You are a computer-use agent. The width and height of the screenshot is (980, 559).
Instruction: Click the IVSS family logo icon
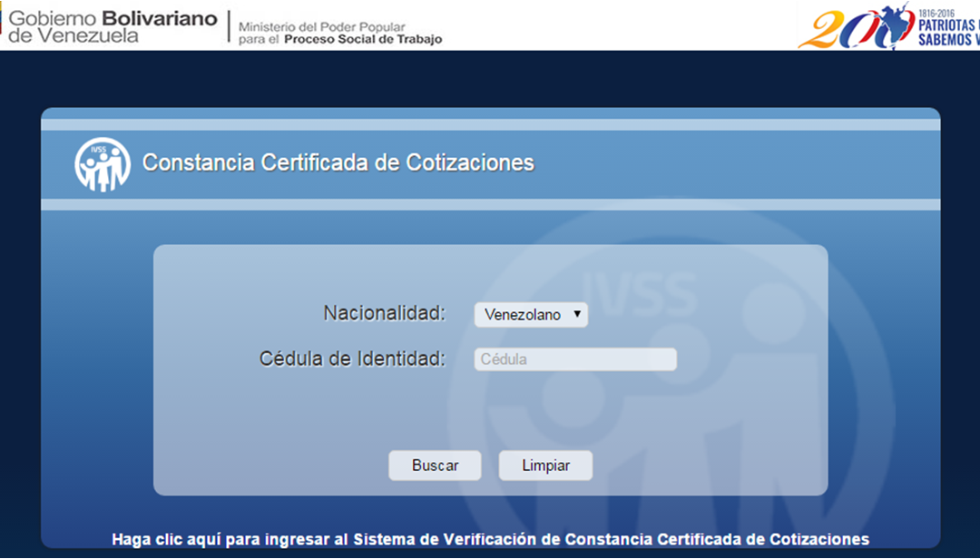(103, 164)
